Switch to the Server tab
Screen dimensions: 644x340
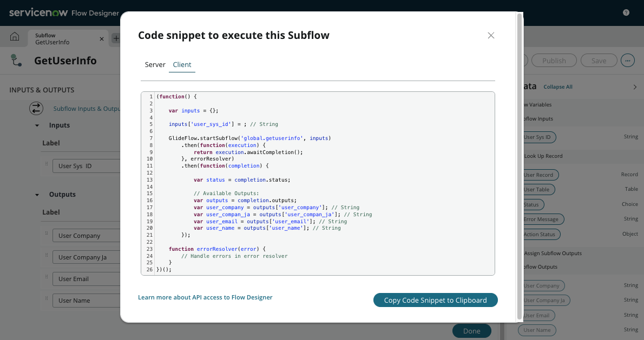[155, 64]
